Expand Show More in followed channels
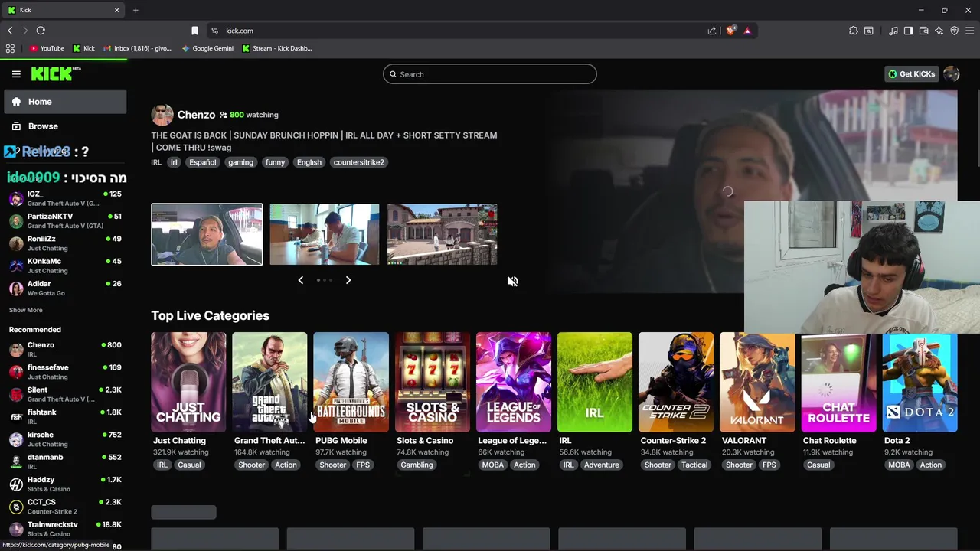The image size is (980, 551). point(25,310)
